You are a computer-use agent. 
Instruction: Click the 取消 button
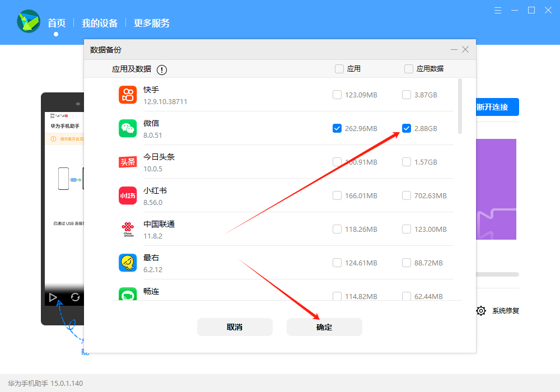click(235, 327)
